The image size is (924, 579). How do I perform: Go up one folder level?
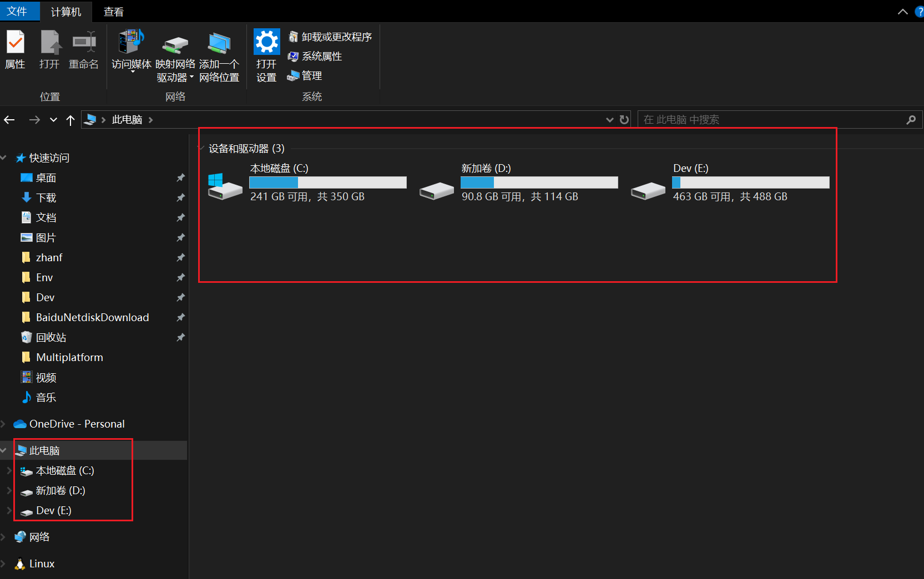(70, 120)
